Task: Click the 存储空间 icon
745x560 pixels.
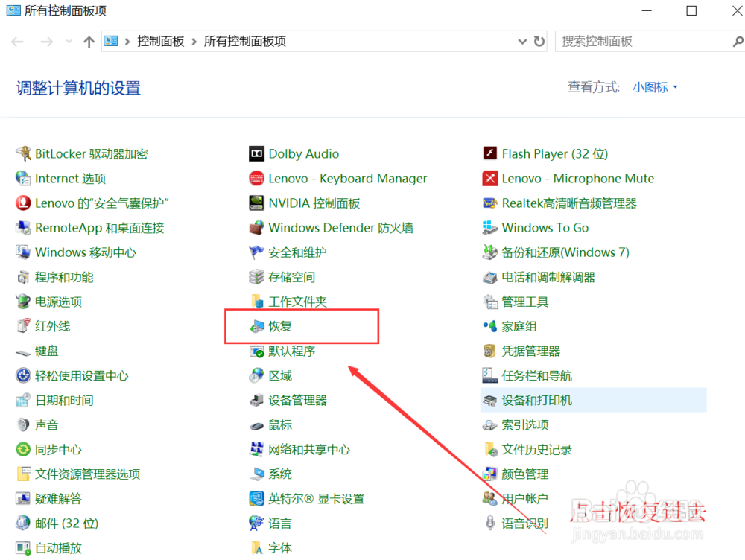Action: [256, 277]
